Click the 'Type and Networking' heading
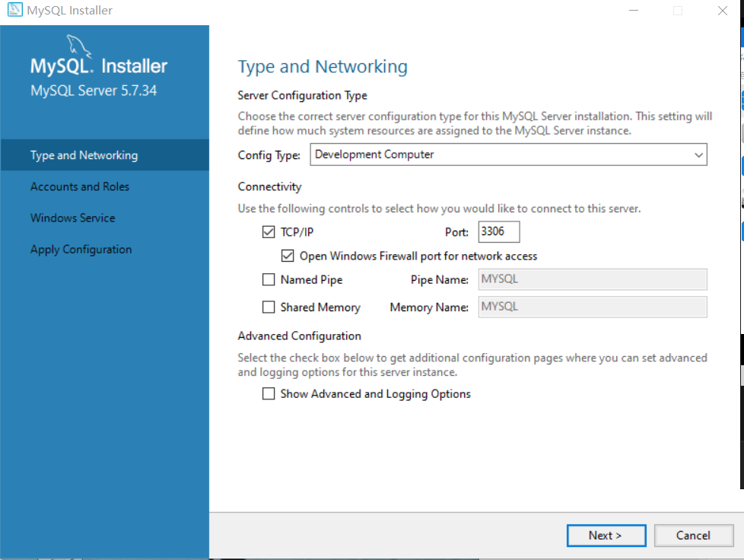The width and height of the screenshot is (744, 560). tap(323, 67)
